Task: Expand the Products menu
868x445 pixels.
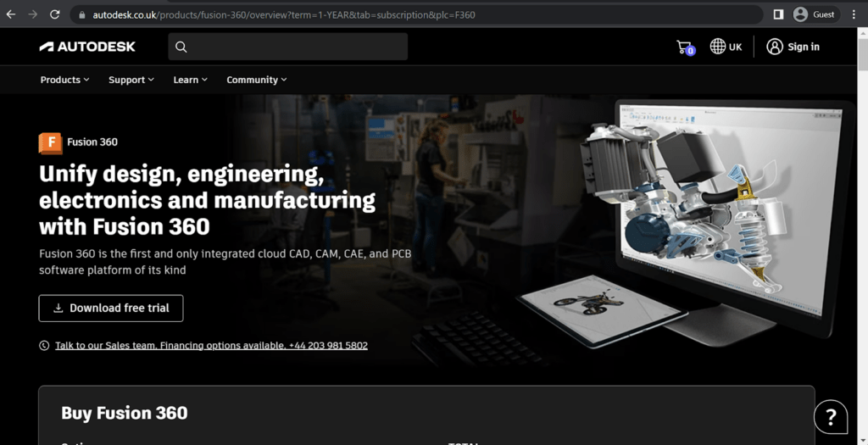Action: pyautogui.click(x=65, y=80)
